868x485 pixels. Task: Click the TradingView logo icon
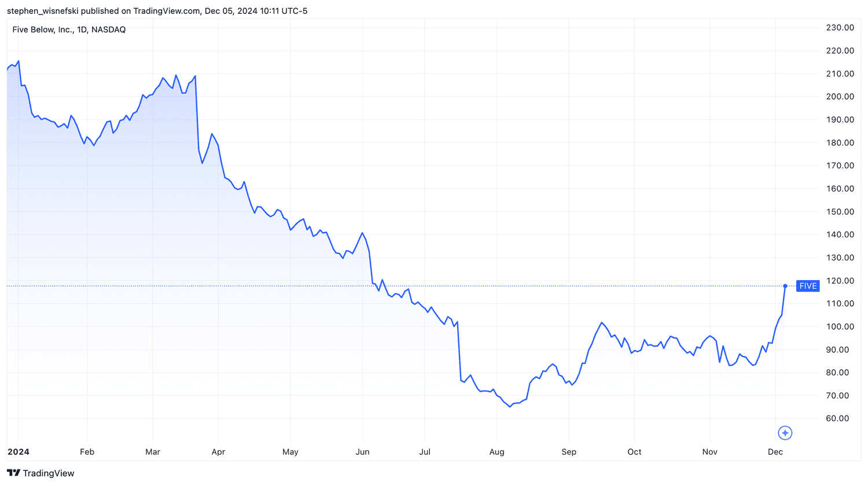click(x=13, y=473)
